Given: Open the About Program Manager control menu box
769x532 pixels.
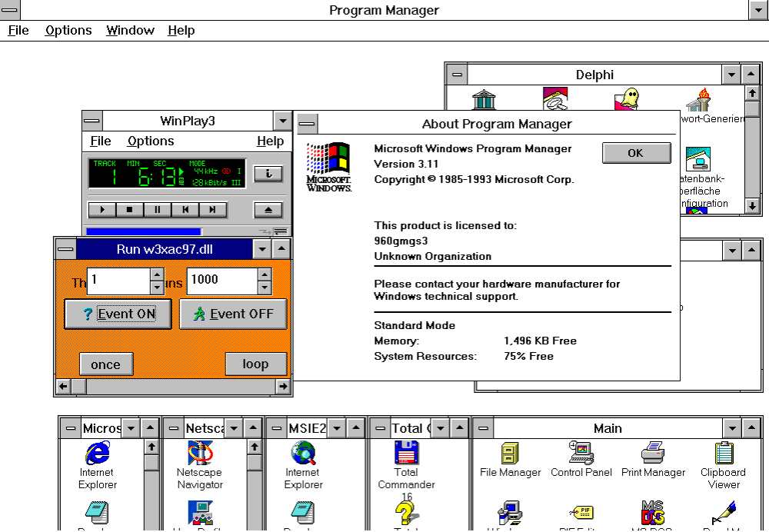Looking at the screenshot, I should [308, 124].
